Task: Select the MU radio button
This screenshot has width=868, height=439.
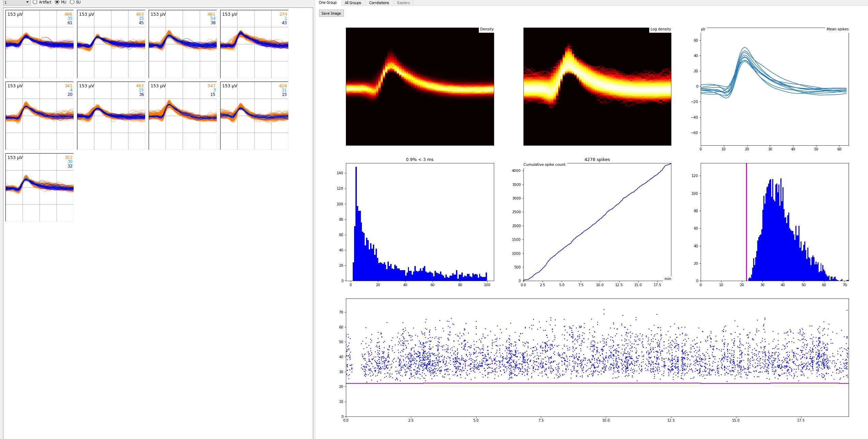Action: point(57,2)
